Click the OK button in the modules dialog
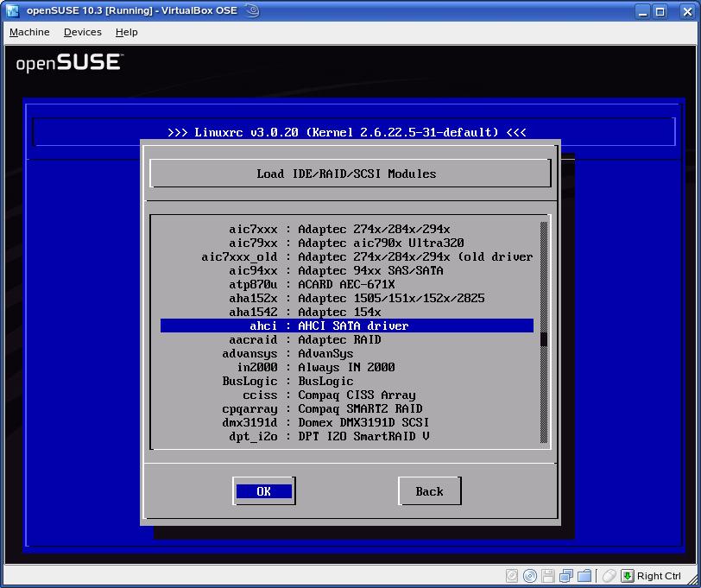The width and height of the screenshot is (701, 588). click(x=264, y=491)
